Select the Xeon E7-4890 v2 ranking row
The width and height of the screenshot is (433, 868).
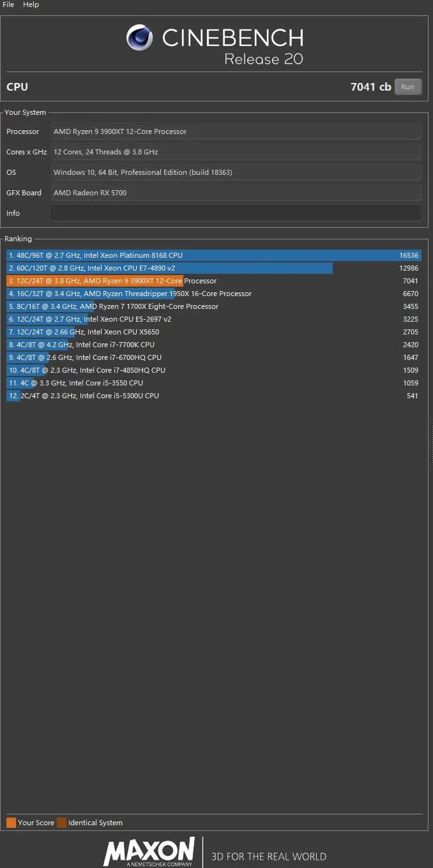(x=213, y=268)
